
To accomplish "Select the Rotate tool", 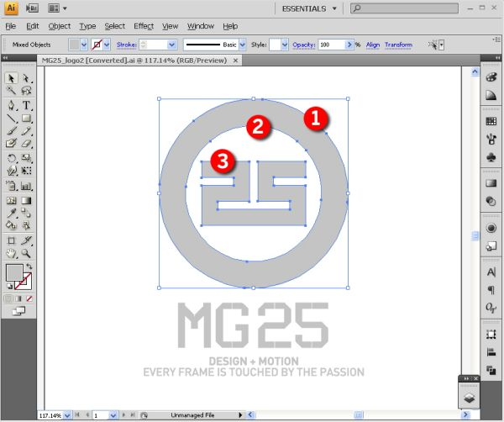I will tap(11, 158).
